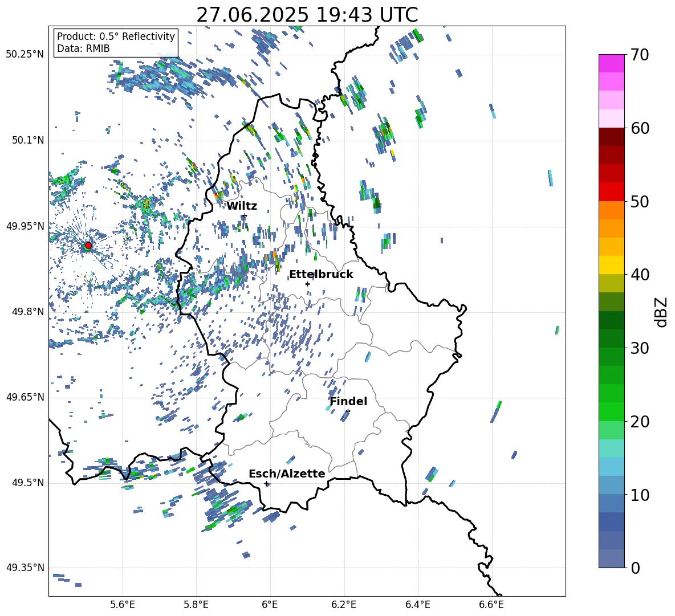The width and height of the screenshot is (675, 616).
Task: Click the 6.2°E longitude label
Action: pos(344,605)
